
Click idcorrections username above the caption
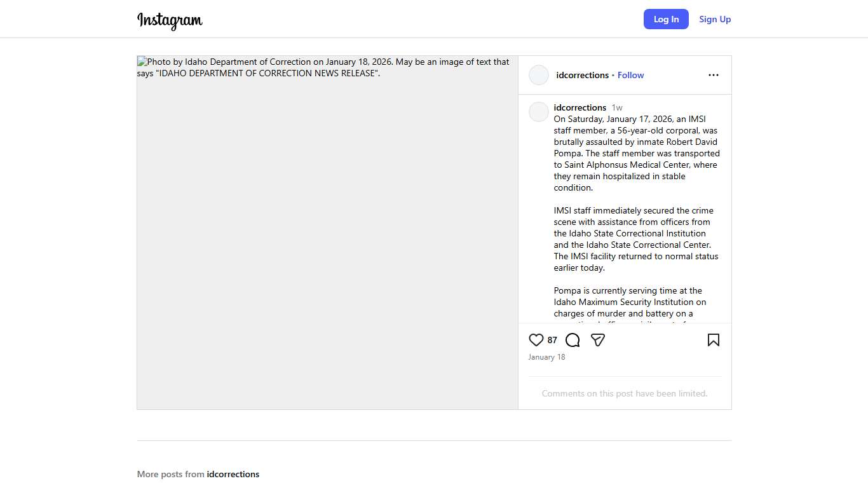580,107
